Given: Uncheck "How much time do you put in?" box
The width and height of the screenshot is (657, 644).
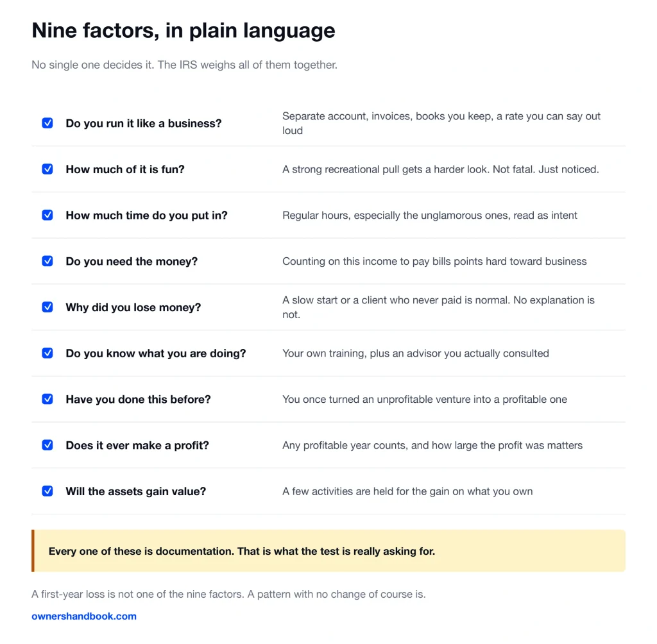Looking at the screenshot, I should (47, 216).
